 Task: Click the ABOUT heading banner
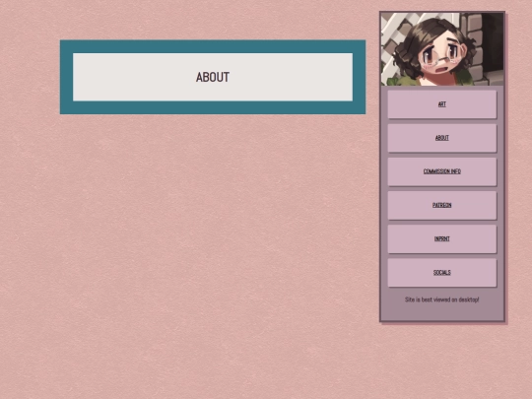coord(213,77)
